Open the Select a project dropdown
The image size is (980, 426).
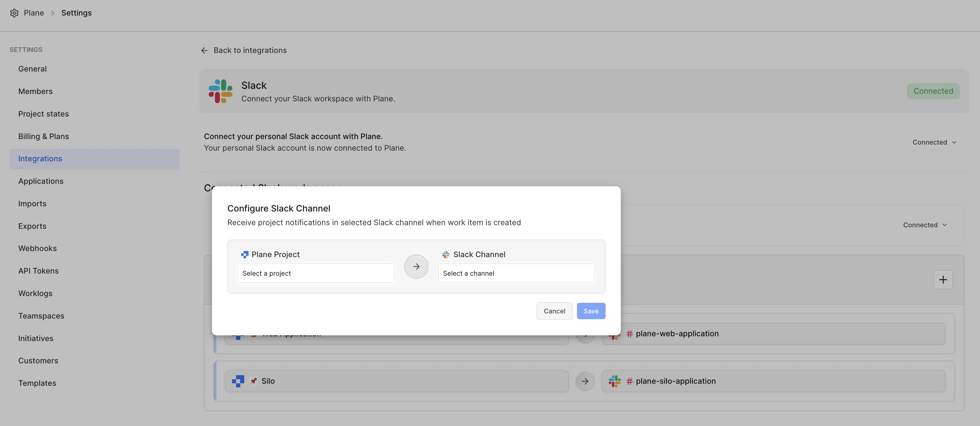316,273
